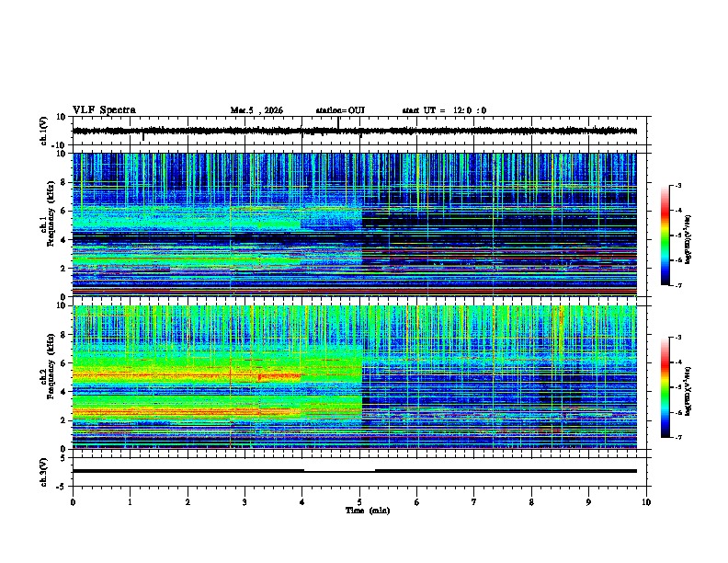This screenshot has height=563, width=728.
Task: Click inside the ch.1 spectrogram panel
Action: click(x=355, y=224)
